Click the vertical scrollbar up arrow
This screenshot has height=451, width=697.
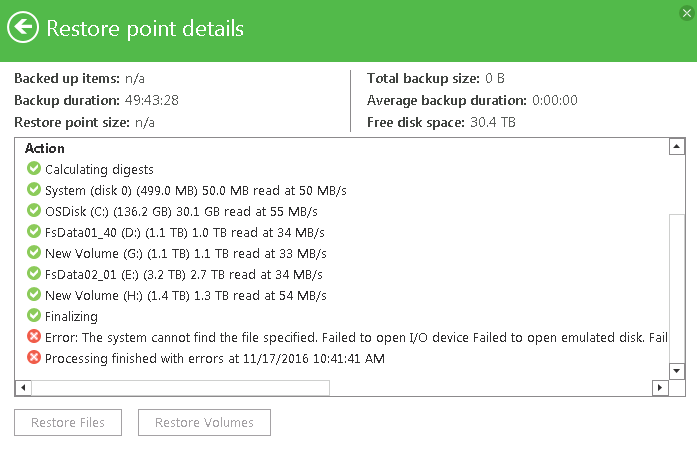coord(677,146)
